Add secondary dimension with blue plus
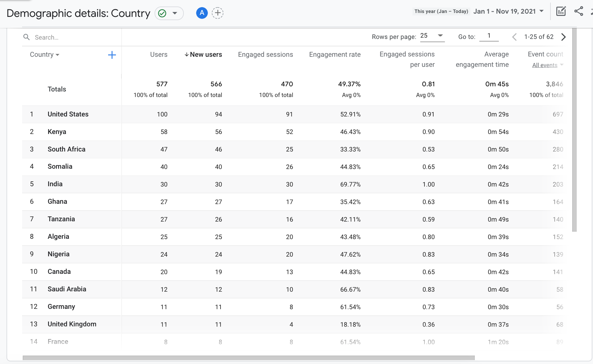The image size is (593, 364). [112, 55]
